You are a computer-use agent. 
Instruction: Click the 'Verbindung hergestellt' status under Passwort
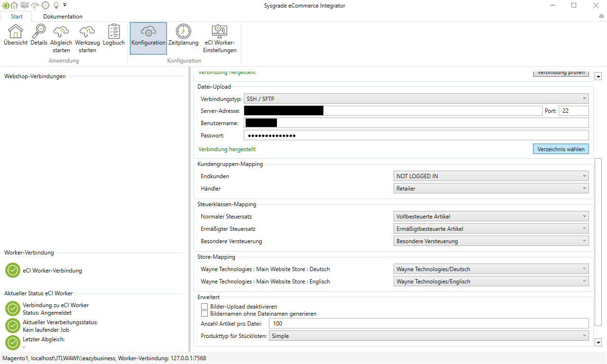coord(227,149)
